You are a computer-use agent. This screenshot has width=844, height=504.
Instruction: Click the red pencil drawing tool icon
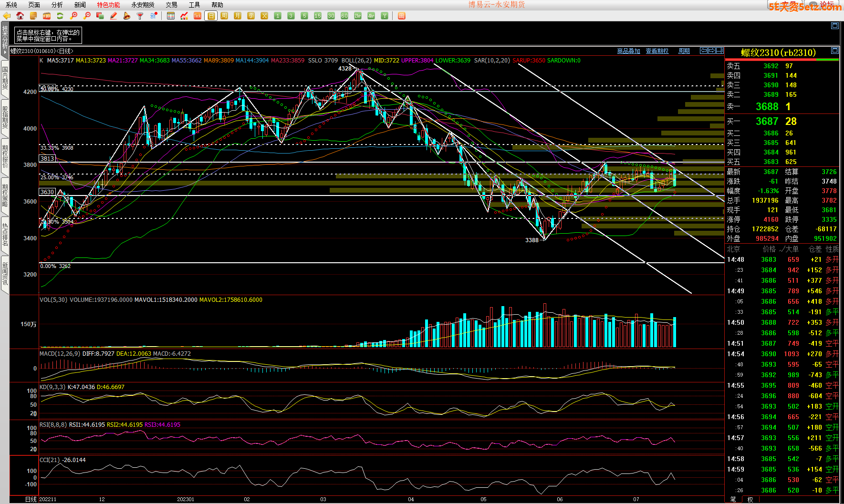(x=114, y=16)
